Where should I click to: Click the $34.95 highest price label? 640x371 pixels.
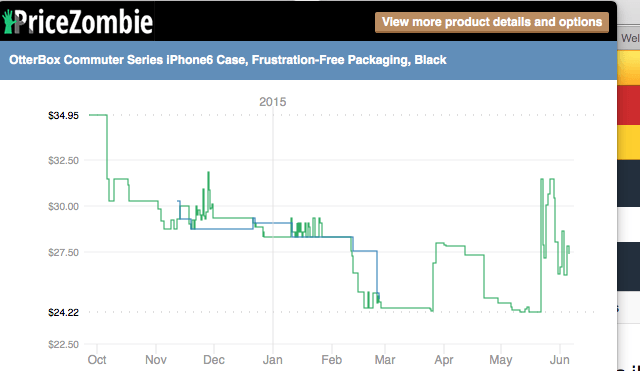coord(63,116)
